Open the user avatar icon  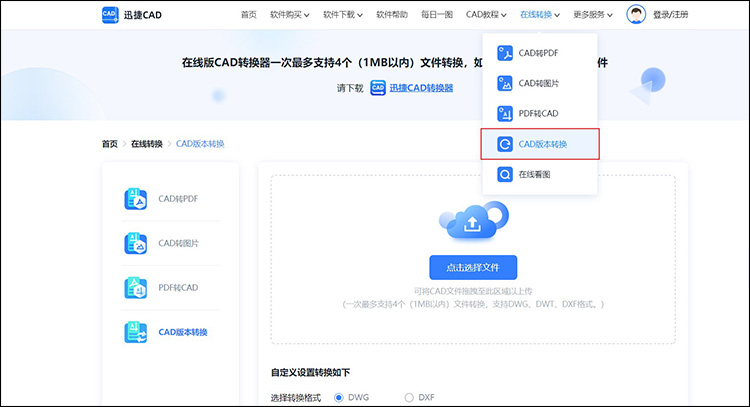pos(636,14)
